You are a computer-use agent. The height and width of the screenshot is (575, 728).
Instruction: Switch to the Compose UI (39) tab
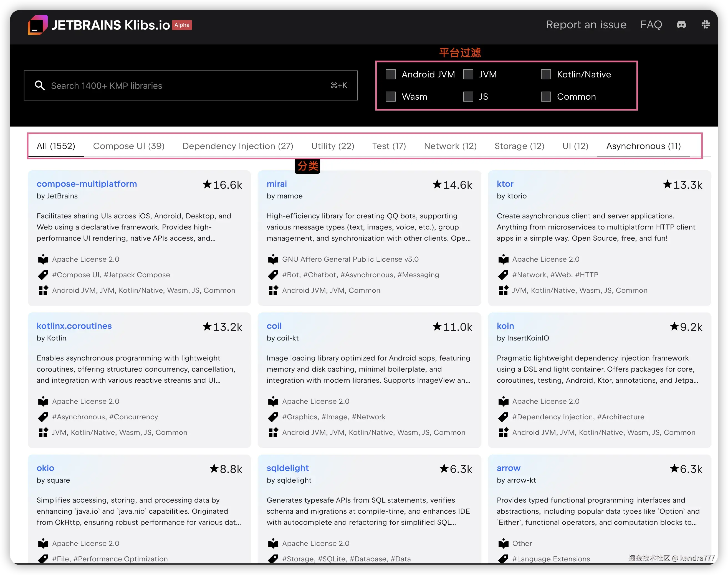[x=128, y=146]
